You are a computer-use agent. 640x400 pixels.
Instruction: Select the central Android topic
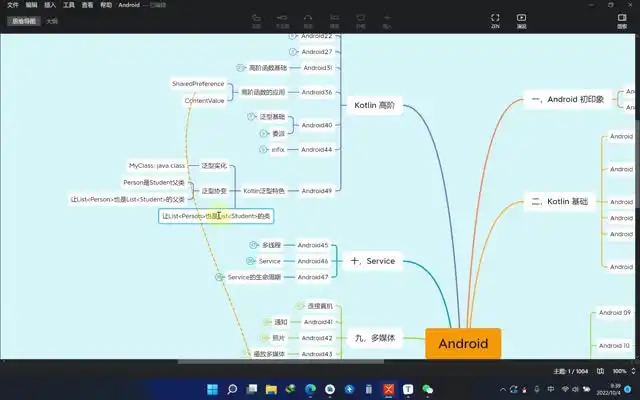463,343
